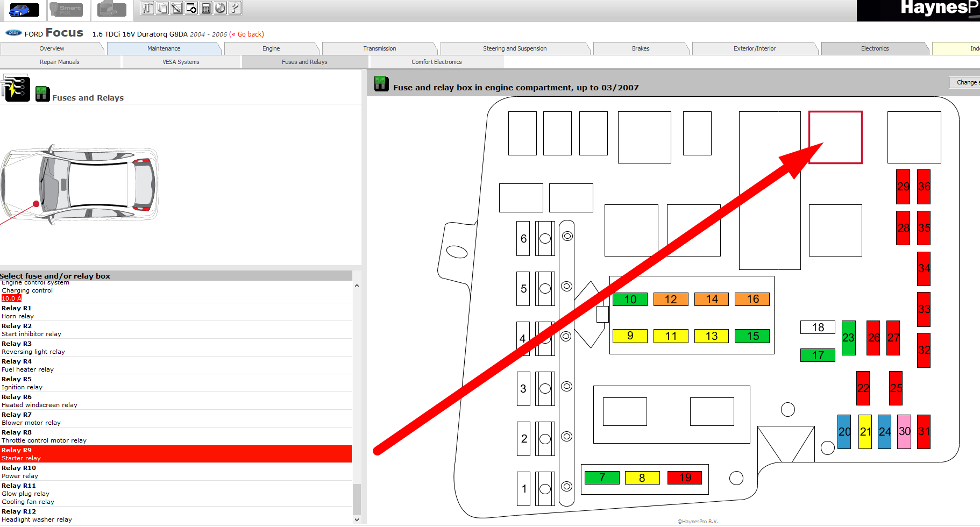Open the Overview tab

(52, 48)
